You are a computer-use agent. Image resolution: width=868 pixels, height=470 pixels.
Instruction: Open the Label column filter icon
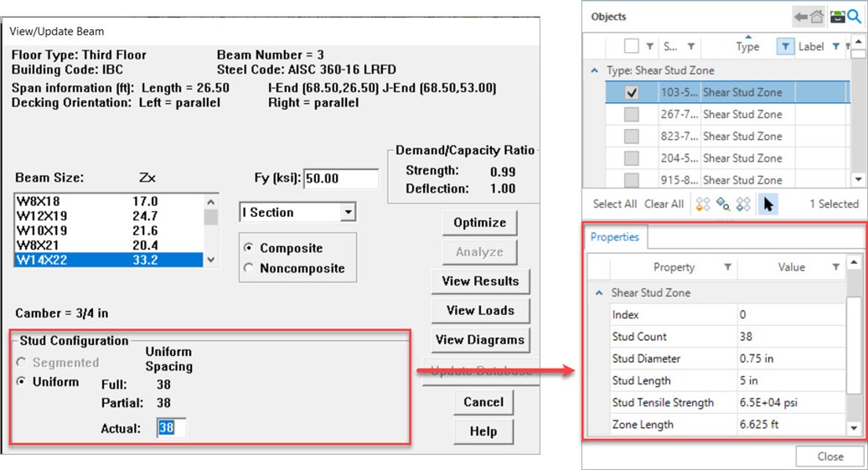[836, 47]
